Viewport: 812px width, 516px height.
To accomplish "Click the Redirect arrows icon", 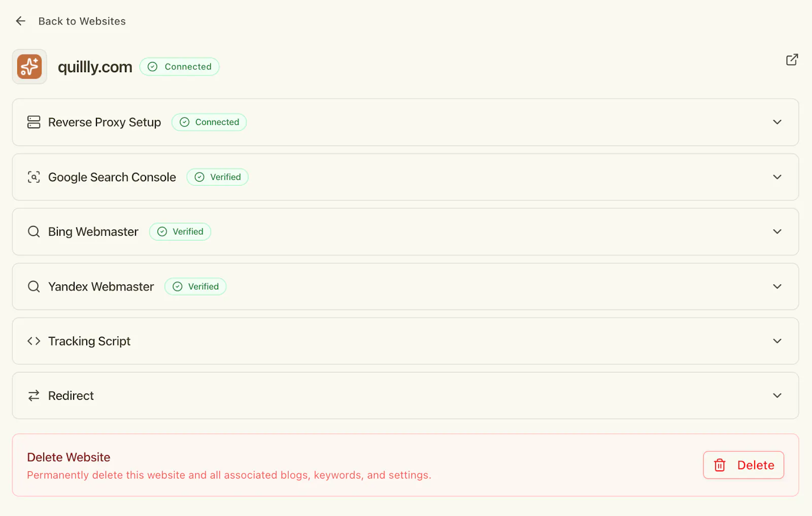I will click(x=34, y=396).
